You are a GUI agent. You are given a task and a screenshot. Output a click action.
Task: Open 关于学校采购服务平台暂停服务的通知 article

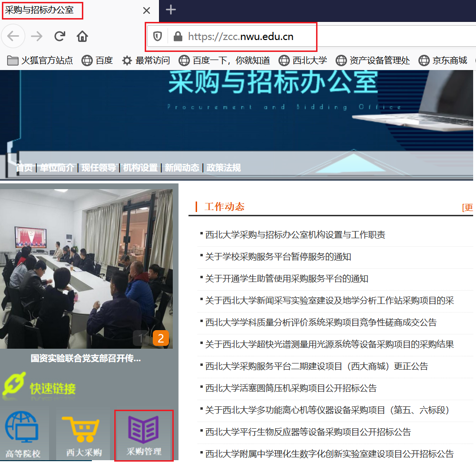tap(278, 257)
